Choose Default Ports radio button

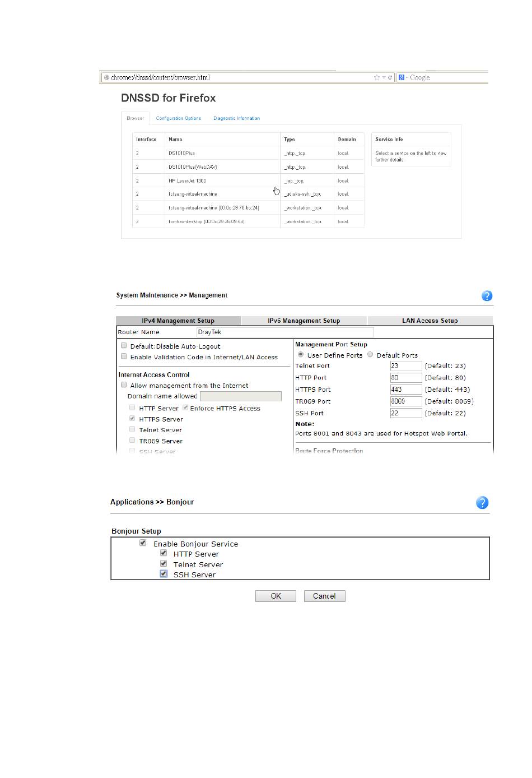pyautogui.click(x=370, y=354)
